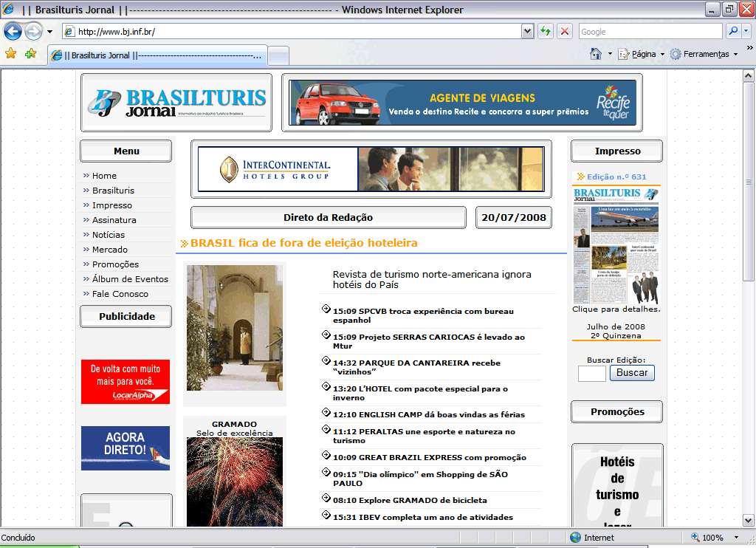Open search provider options dropdown
Screen dimensions: 756x548
click(746, 31)
